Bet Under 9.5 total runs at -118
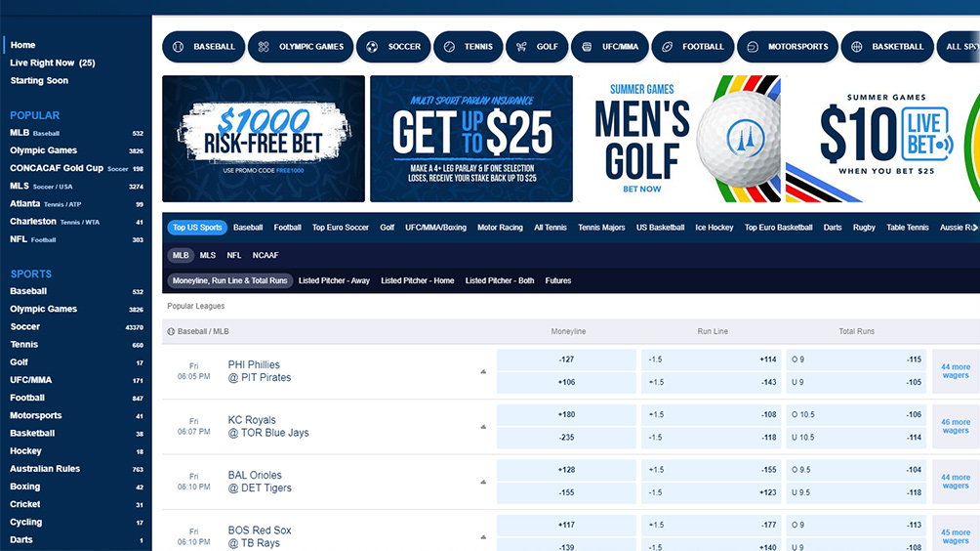Screen dimensions: 980x551 pos(856,492)
